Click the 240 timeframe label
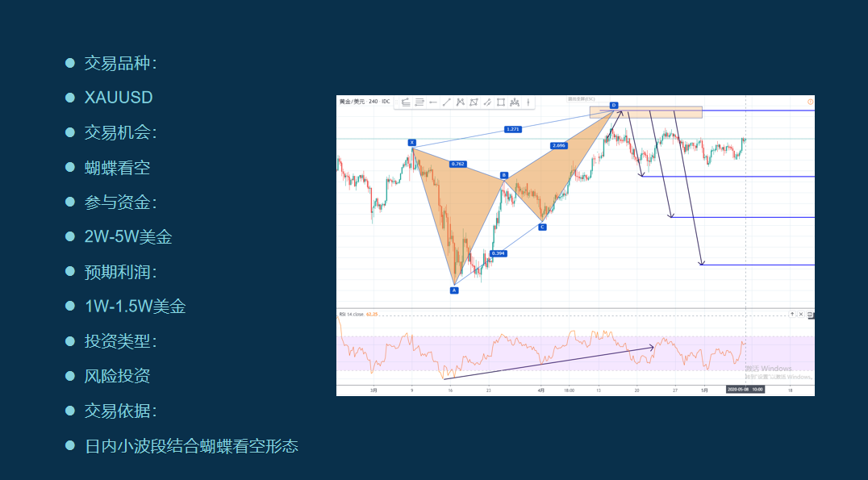 click(x=373, y=102)
